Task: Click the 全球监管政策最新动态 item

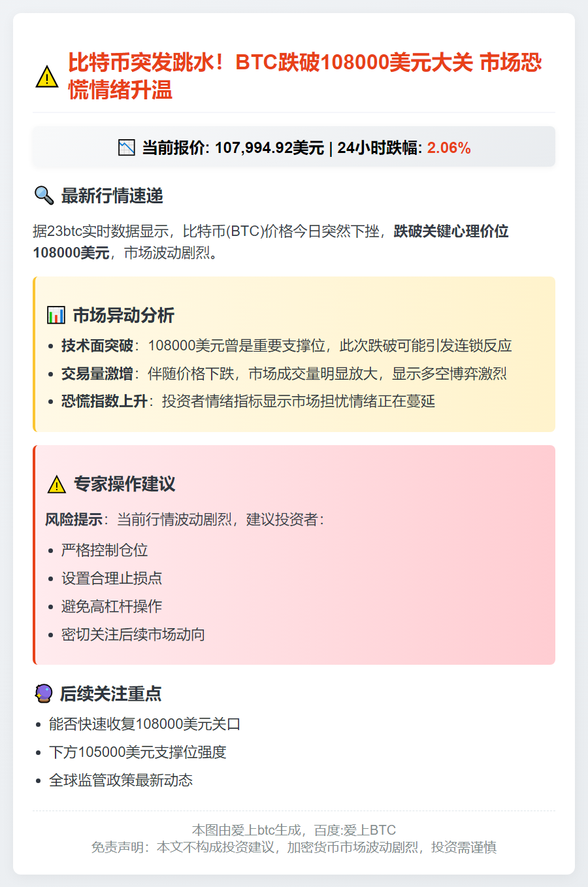Action: click(121, 780)
